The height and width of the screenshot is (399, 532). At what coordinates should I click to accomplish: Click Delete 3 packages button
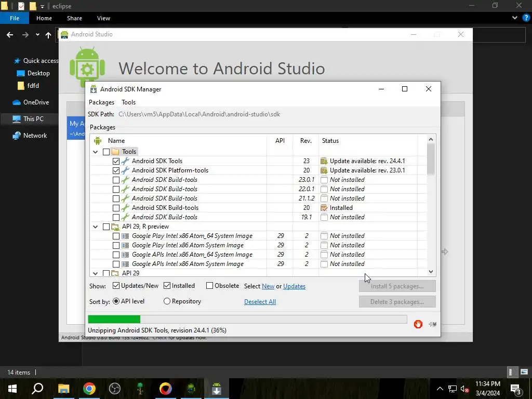pyautogui.click(x=397, y=302)
